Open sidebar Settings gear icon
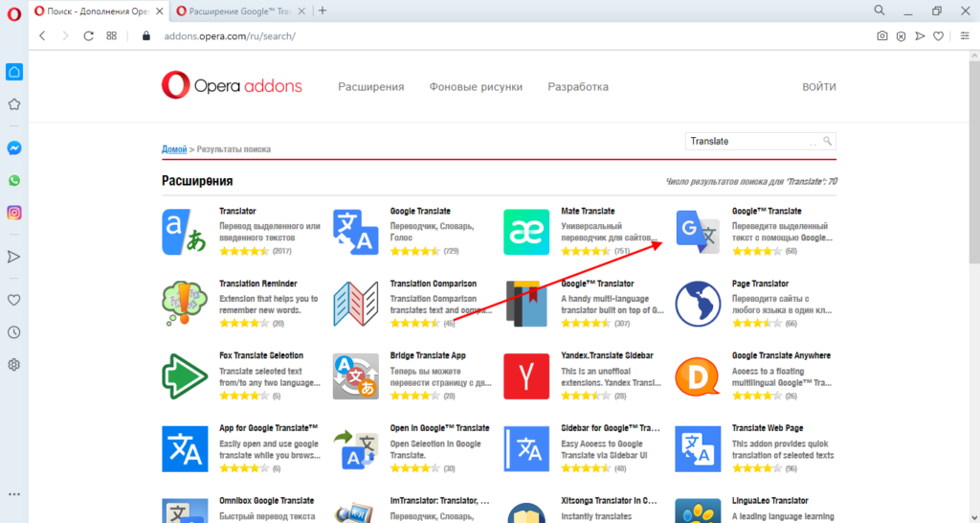The width and height of the screenshot is (980, 523). tap(14, 364)
